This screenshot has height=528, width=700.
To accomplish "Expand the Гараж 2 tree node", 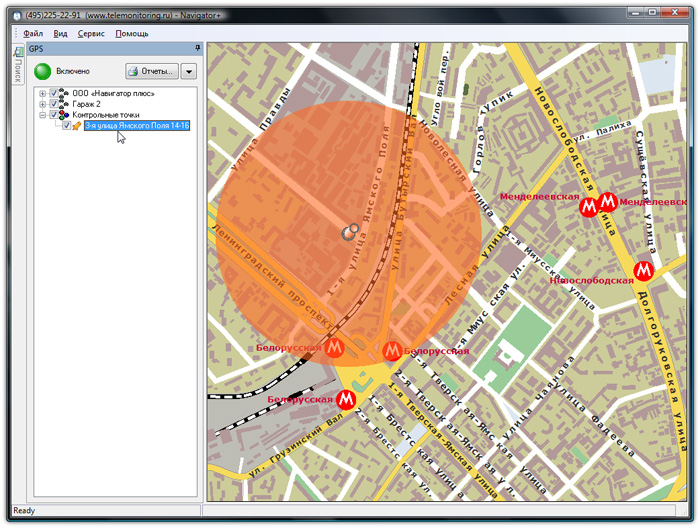I will coord(42,104).
